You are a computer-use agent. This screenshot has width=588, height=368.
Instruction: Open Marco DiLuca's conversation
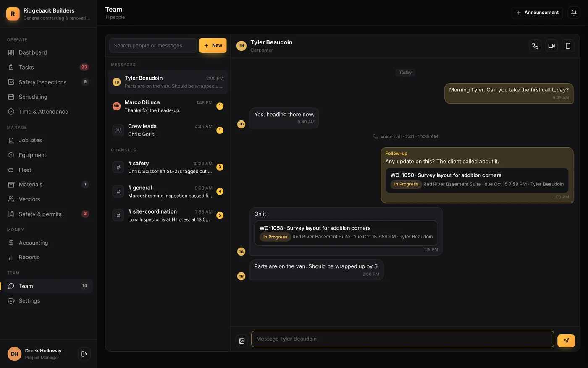pos(168,106)
